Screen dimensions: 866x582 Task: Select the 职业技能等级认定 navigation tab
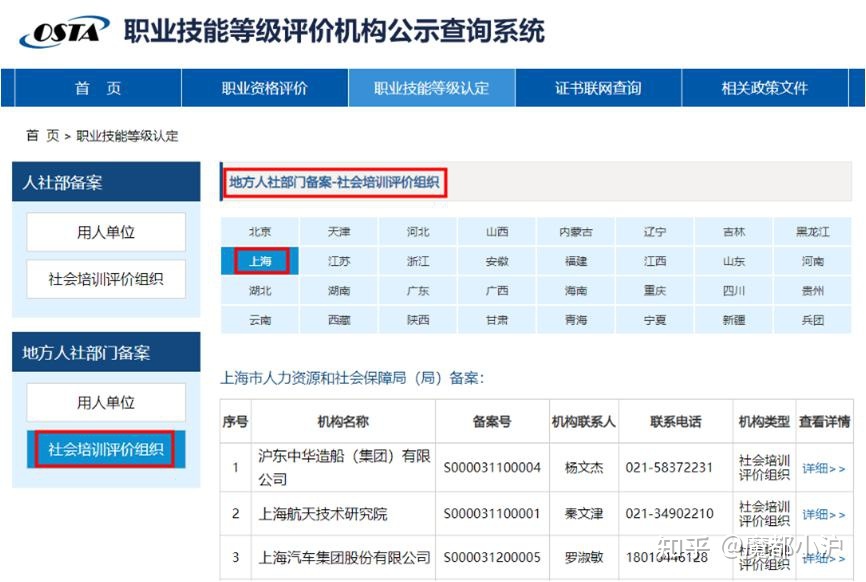431,88
